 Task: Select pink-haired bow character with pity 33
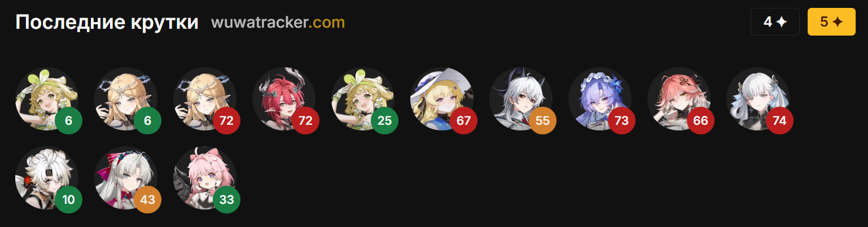coord(205,178)
